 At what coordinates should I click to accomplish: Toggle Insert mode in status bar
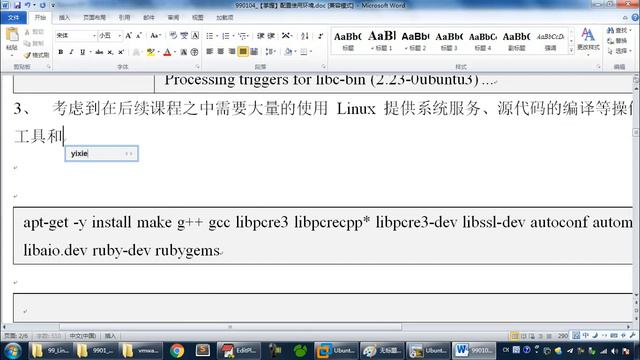[110, 336]
